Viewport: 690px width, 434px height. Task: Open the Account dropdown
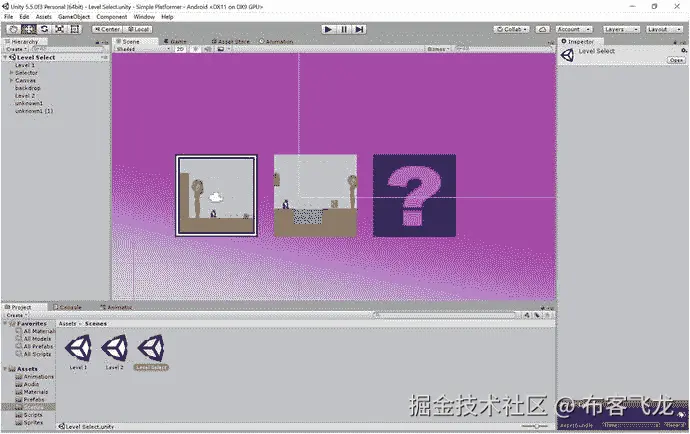(x=574, y=29)
